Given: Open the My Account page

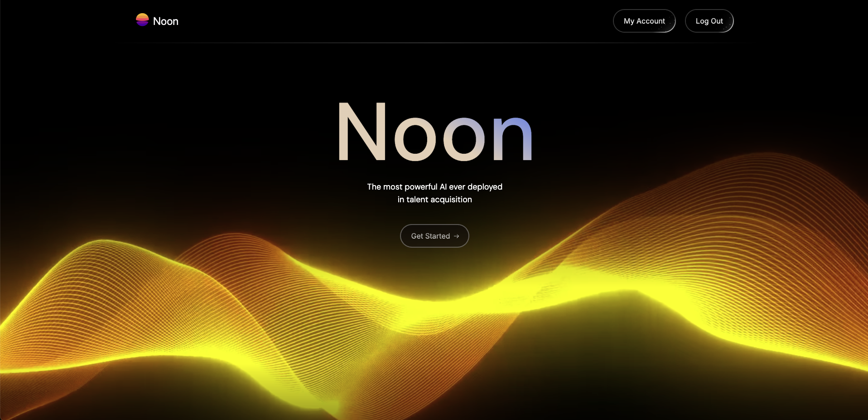Looking at the screenshot, I should point(644,21).
